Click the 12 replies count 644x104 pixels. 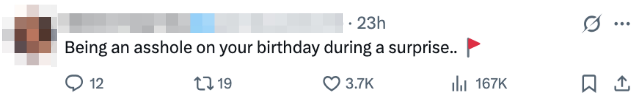(x=97, y=84)
